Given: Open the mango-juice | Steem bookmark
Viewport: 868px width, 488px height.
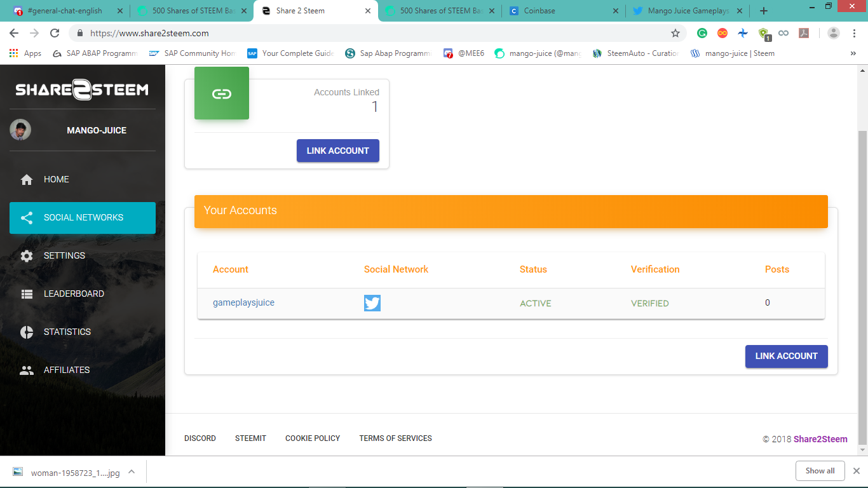Looking at the screenshot, I should pyautogui.click(x=732, y=53).
